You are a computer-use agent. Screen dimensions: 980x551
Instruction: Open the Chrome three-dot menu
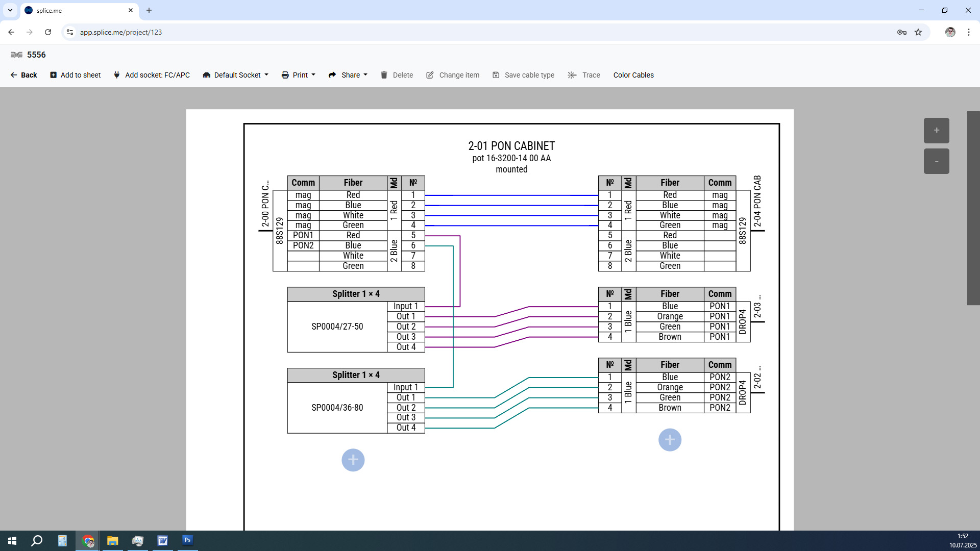[x=969, y=32]
